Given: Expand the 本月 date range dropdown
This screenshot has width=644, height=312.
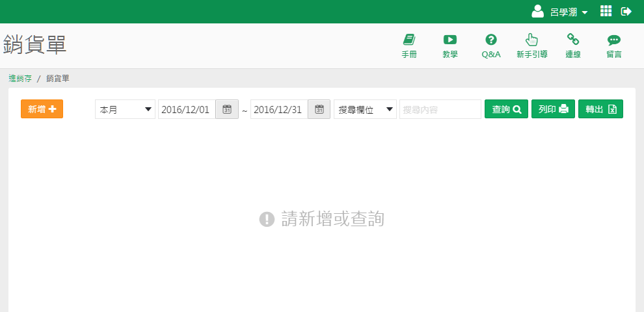Looking at the screenshot, I should (x=126, y=109).
